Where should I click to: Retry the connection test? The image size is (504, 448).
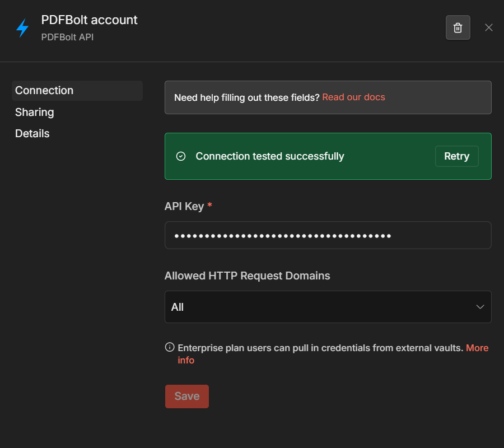point(456,156)
